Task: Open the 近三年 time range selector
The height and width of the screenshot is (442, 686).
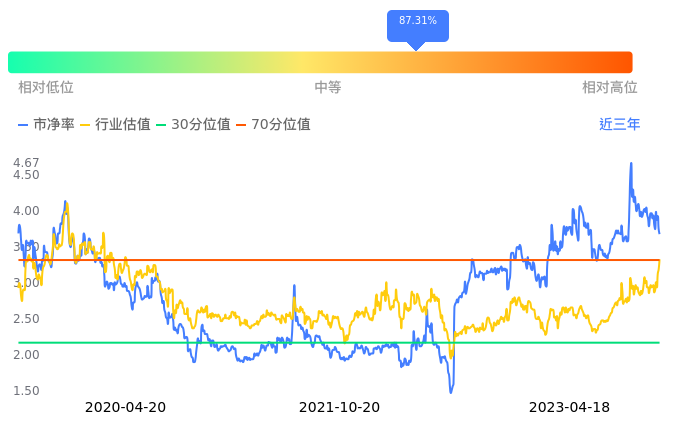Action: 620,125
